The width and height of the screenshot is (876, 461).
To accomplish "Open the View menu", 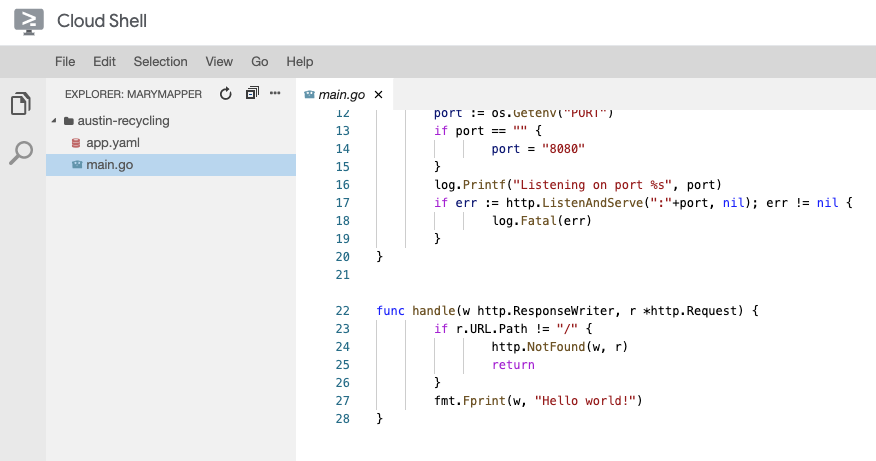I will [x=219, y=62].
